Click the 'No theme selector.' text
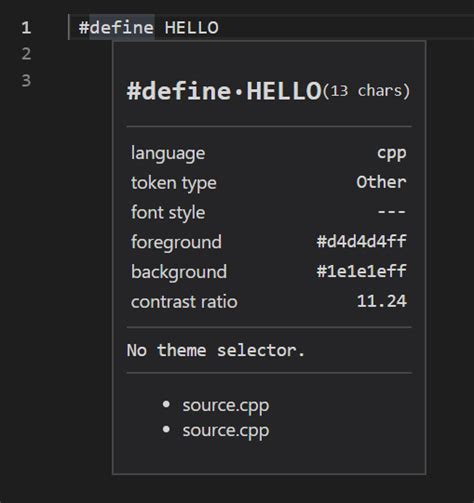Image resolution: width=474 pixels, height=503 pixels. tap(215, 351)
